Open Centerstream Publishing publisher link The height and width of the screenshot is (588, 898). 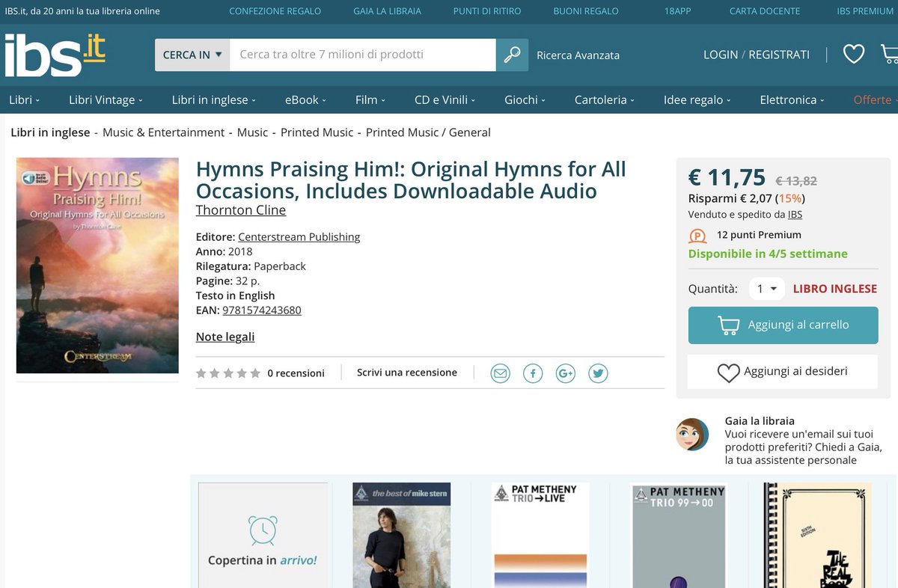coord(299,237)
